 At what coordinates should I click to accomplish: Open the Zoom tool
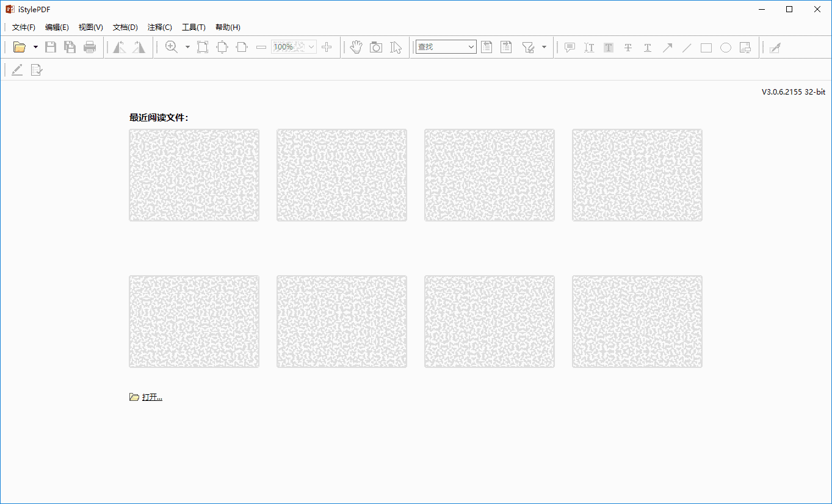(x=172, y=46)
